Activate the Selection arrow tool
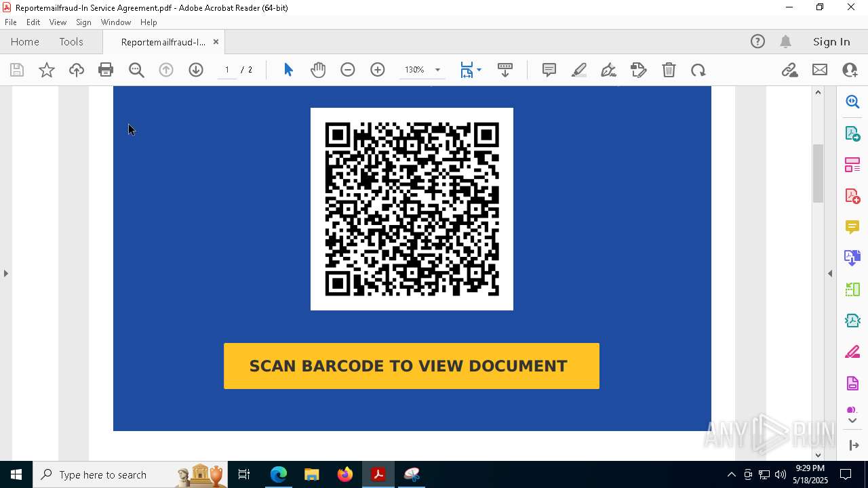The image size is (868, 488). click(288, 70)
